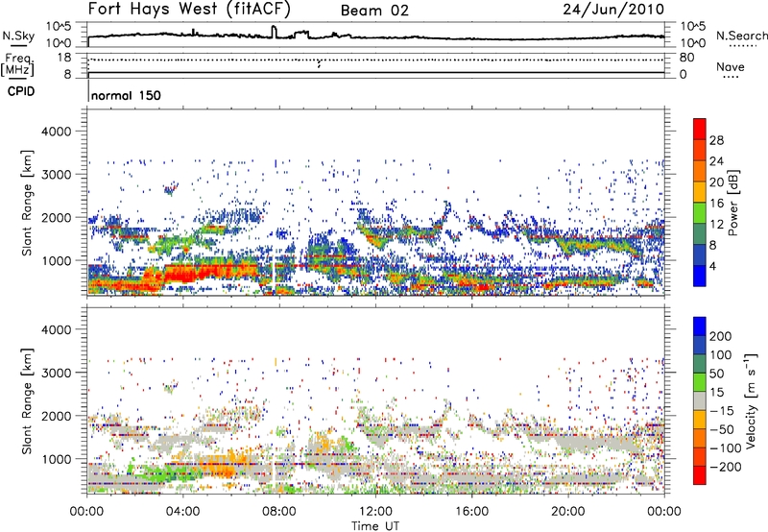Click the 'Time UT' axis label
The height and width of the screenshot is (532, 768).
pos(375,526)
